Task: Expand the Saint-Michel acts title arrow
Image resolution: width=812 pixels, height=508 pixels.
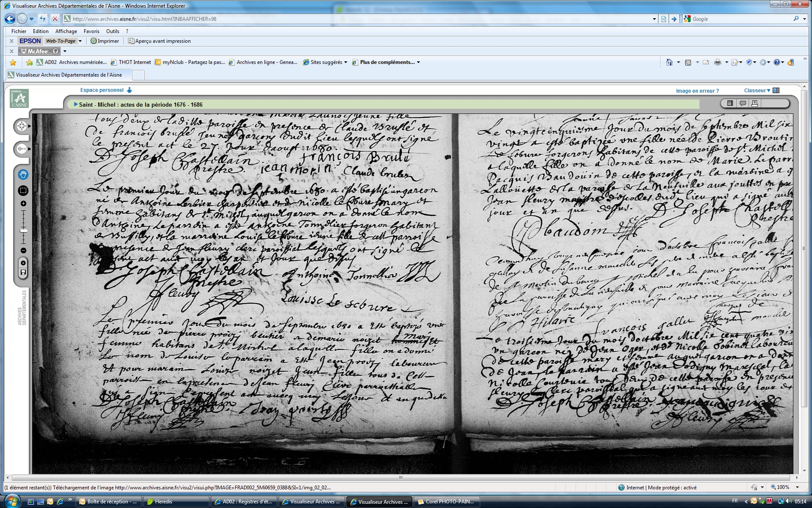Action: 76,105
